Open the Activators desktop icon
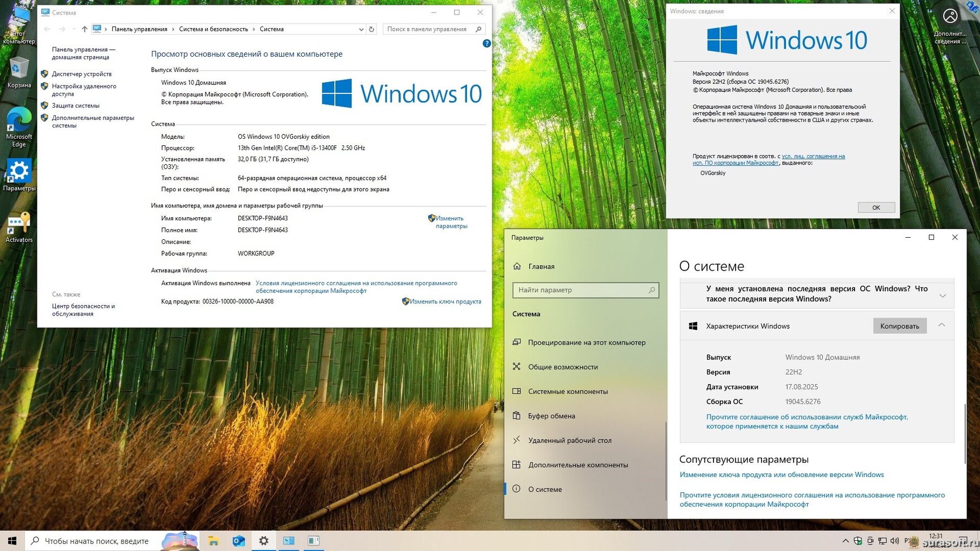 [19, 227]
